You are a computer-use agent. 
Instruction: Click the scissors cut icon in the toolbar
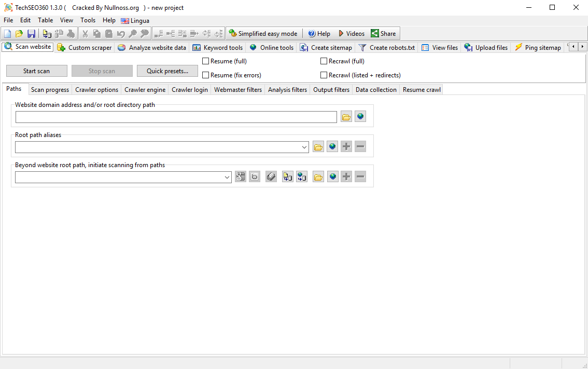tap(85, 34)
